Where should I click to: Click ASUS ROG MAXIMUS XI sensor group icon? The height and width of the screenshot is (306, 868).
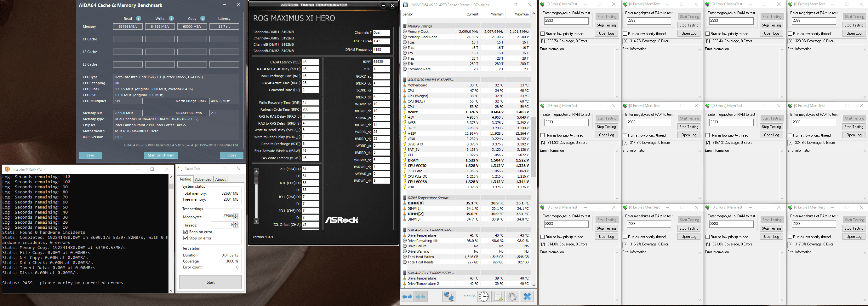pos(405,79)
